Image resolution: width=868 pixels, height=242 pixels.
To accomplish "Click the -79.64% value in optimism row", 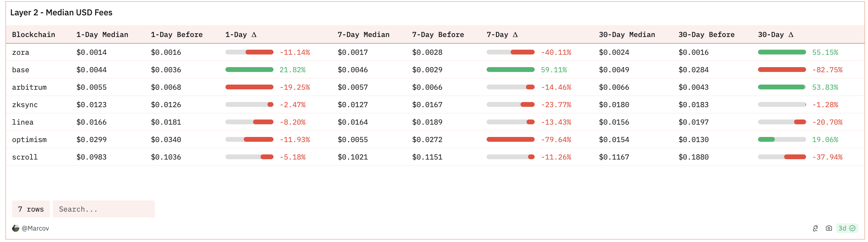I will click(x=556, y=140).
